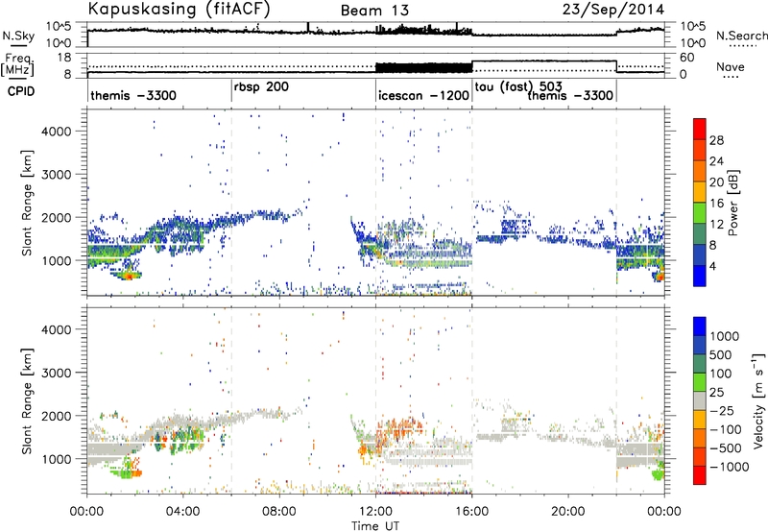
Task: Click the '4' Power colorbar tick label
Action: (712, 266)
